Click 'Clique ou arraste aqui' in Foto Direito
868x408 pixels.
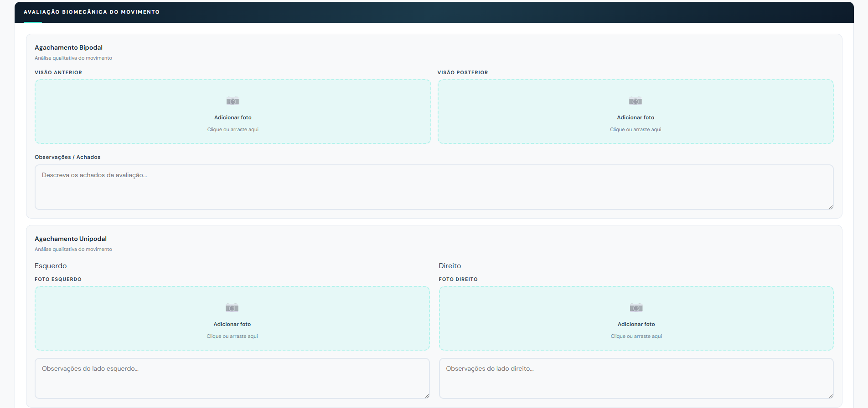point(636,337)
